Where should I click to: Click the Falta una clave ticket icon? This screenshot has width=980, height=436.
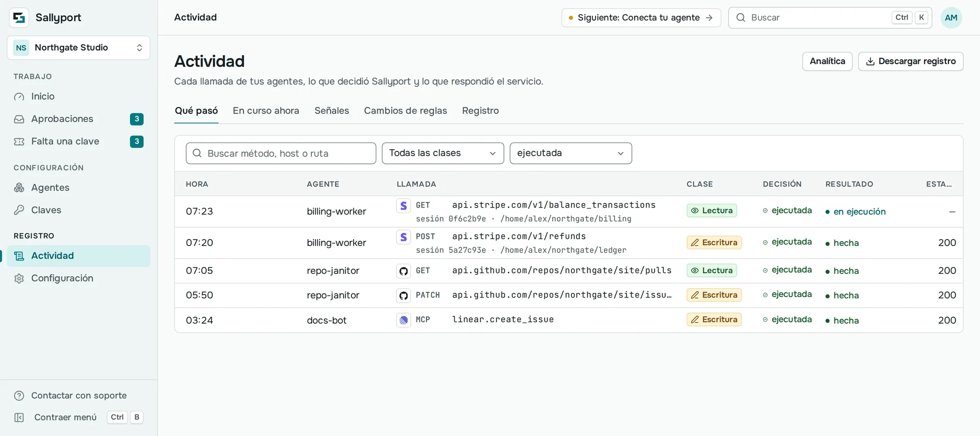pyautogui.click(x=19, y=141)
